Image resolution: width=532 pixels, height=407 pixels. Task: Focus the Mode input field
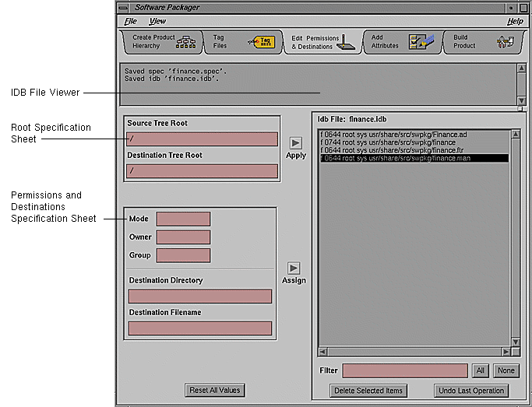click(183, 219)
